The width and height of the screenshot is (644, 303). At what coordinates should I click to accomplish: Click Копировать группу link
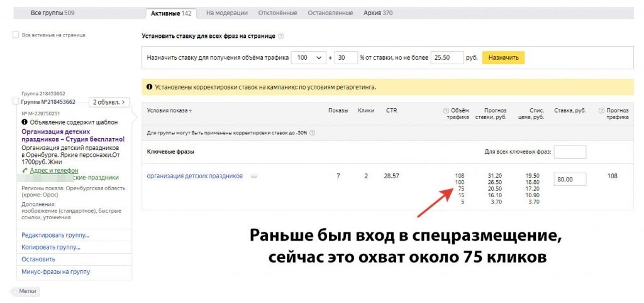pos(51,248)
